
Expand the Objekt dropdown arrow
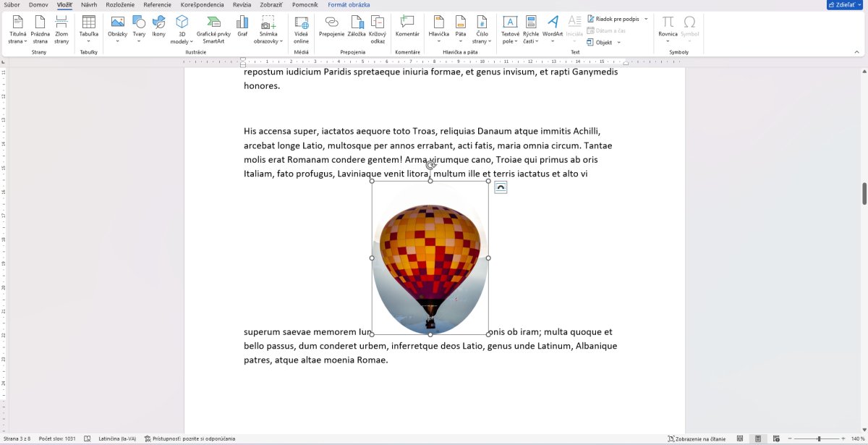click(619, 42)
